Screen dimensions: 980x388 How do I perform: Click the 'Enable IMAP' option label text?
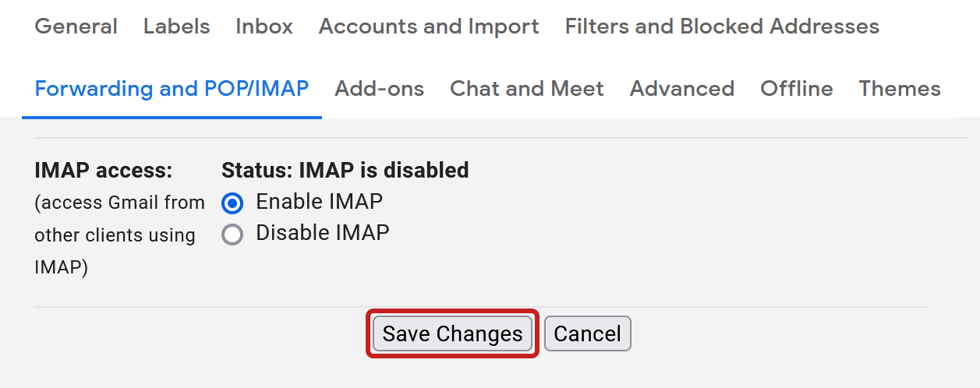319,202
